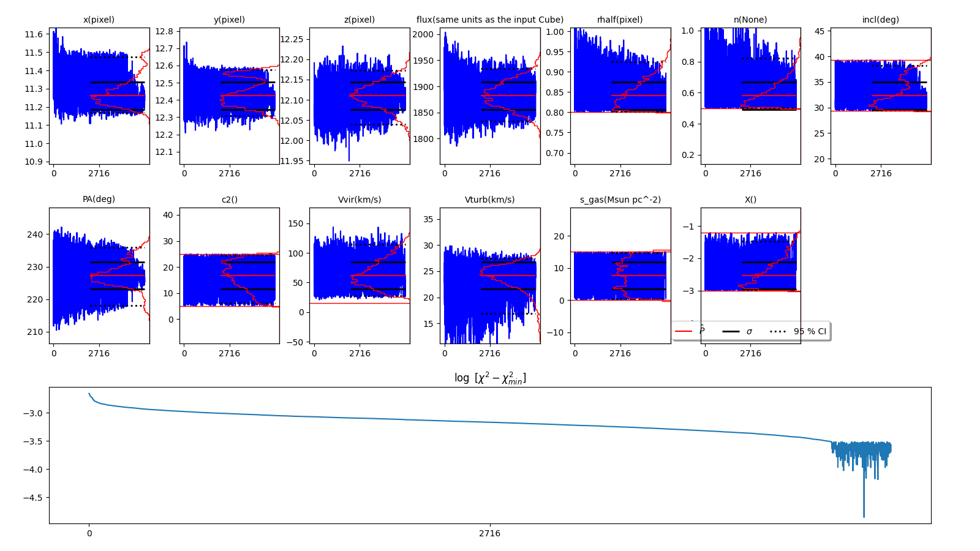Image resolution: width=980 pixels, height=551 pixels.
Task: Click the red P̂ line sample in legend
Action: [x=683, y=331]
